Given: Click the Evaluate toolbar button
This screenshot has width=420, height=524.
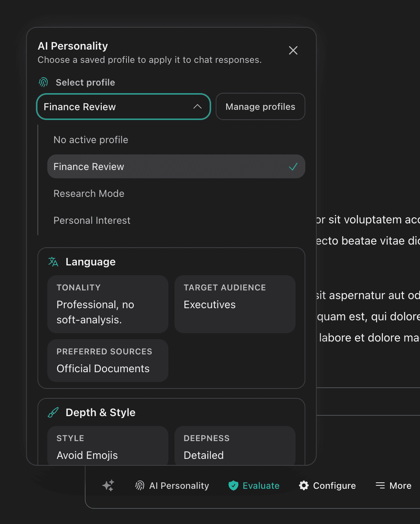Looking at the screenshot, I should (x=254, y=485).
